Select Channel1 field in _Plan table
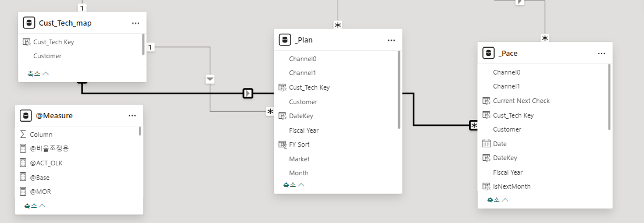Screen dimensions: 644x223 pos(303,73)
